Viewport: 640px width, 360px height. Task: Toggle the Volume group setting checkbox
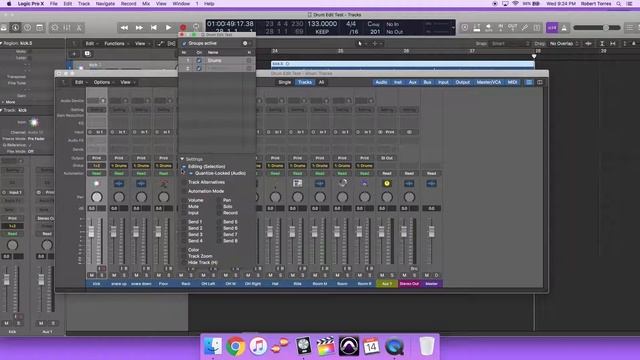click(x=184, y=200)
